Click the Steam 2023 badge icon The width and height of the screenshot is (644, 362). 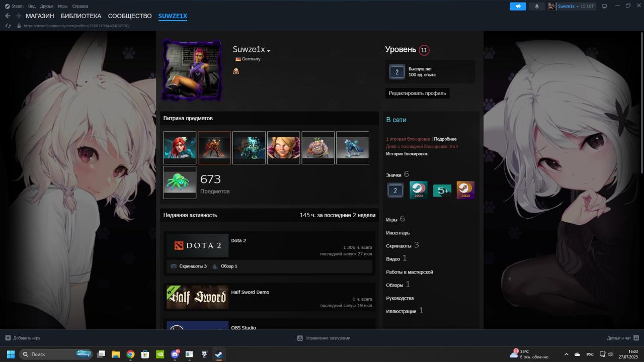(465, 190)
